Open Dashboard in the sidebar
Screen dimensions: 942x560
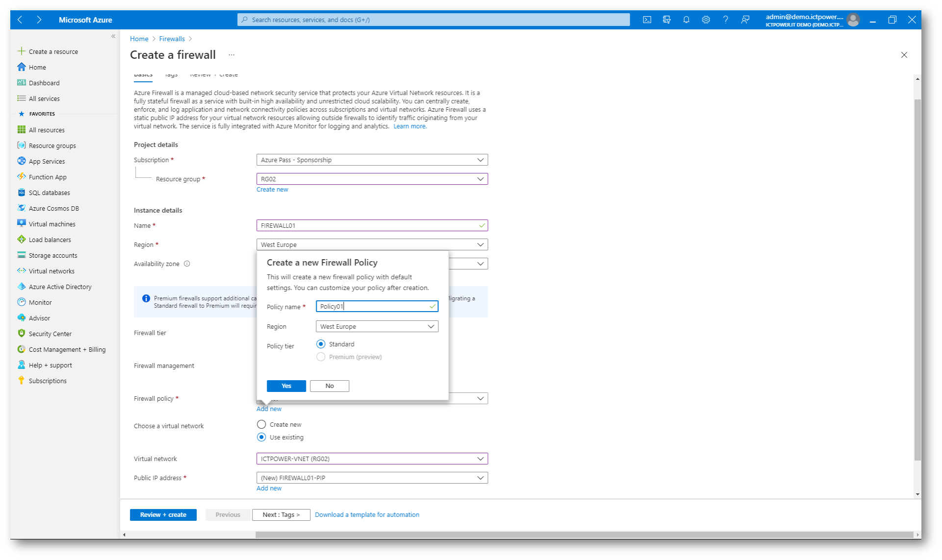(x=44, y=83)
